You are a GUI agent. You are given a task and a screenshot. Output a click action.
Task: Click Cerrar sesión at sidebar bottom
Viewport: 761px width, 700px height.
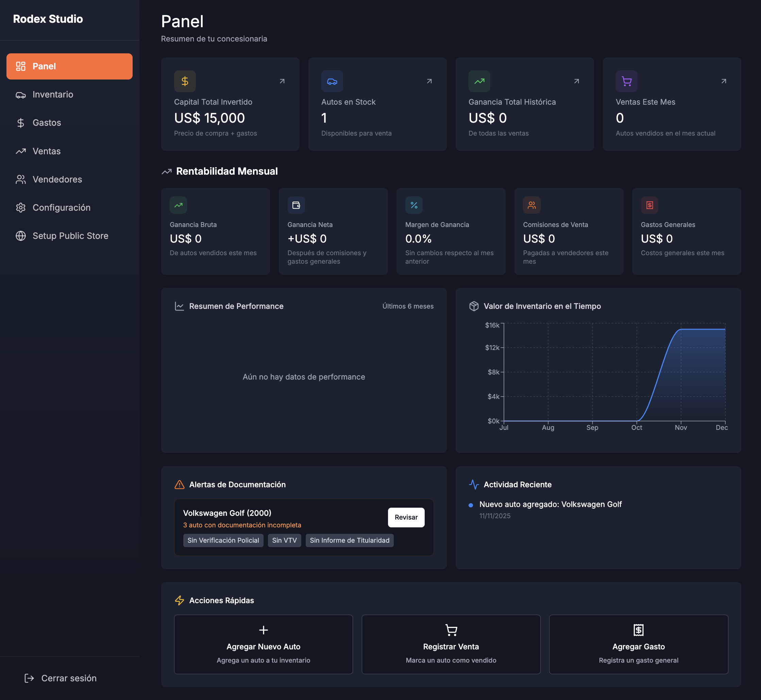[68, 678]
